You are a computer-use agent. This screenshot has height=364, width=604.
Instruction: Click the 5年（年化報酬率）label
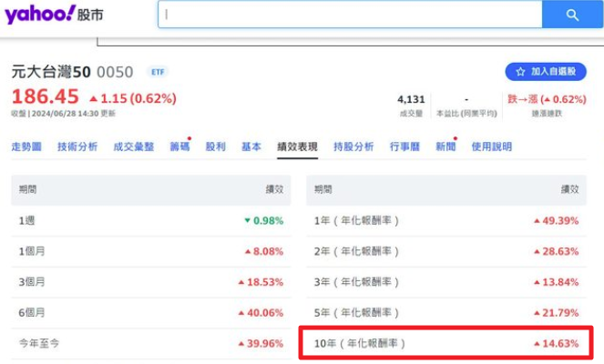[x=356, y=313]
